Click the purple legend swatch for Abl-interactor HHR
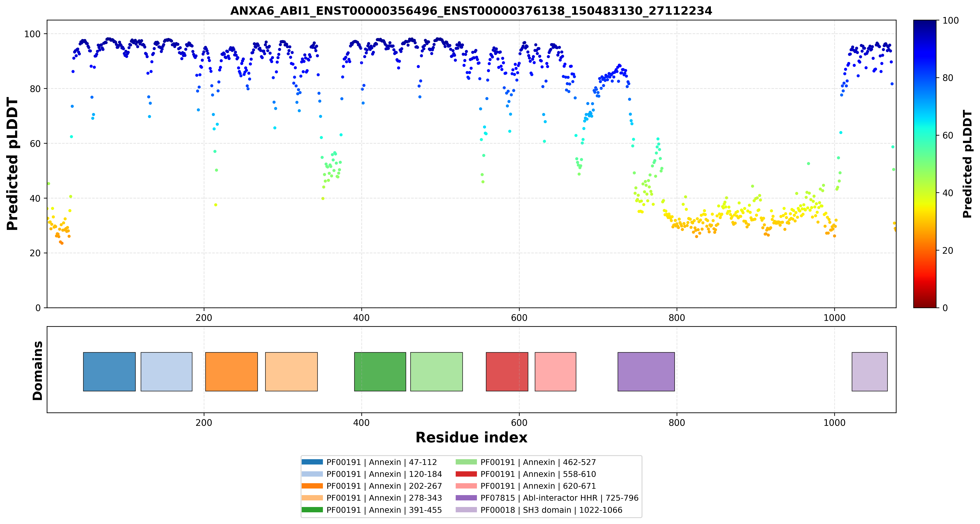 coord(466,498)
